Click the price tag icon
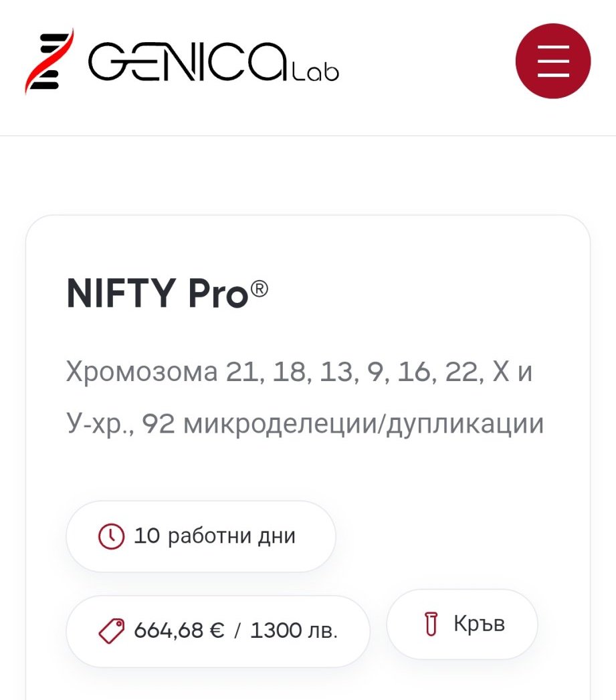 pyautogui.click(x=111, y=630)
